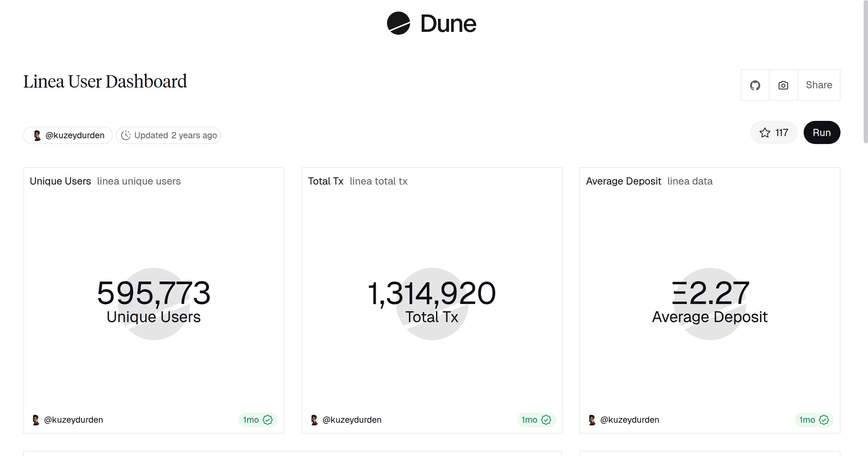Click the verified checkmark on Unique Users card
This screenshot has width=868, height=456.
coord(267,420)
